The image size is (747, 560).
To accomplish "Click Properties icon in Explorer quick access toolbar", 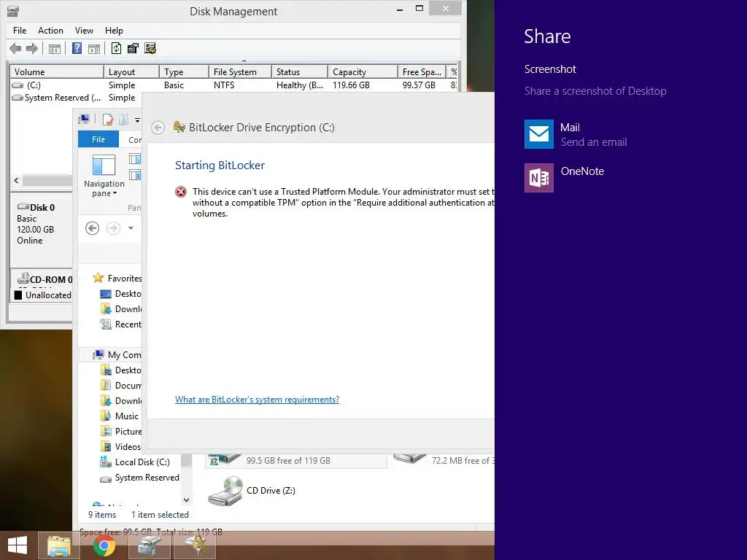I will pos(108,119).
